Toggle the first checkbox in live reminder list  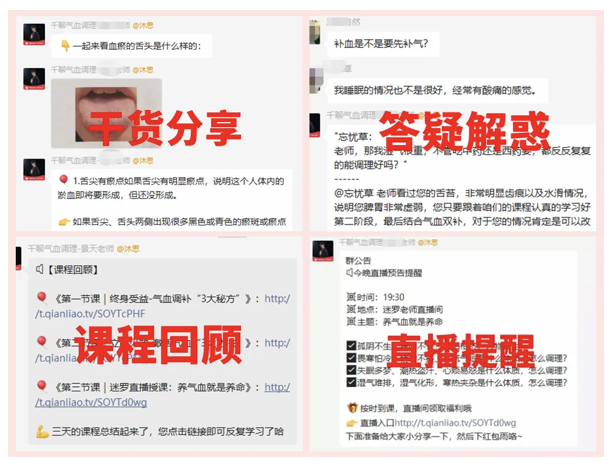(x=351, y=345)
